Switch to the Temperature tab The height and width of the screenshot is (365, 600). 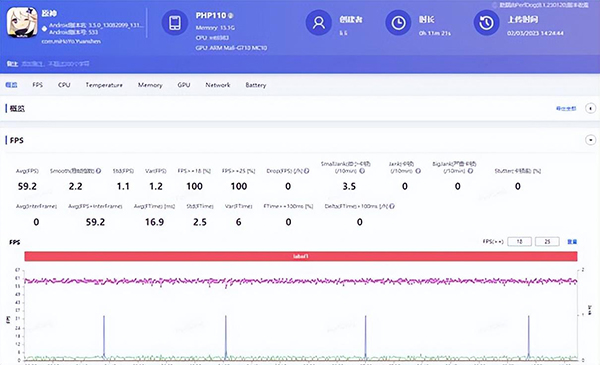[x=104, y=85]
